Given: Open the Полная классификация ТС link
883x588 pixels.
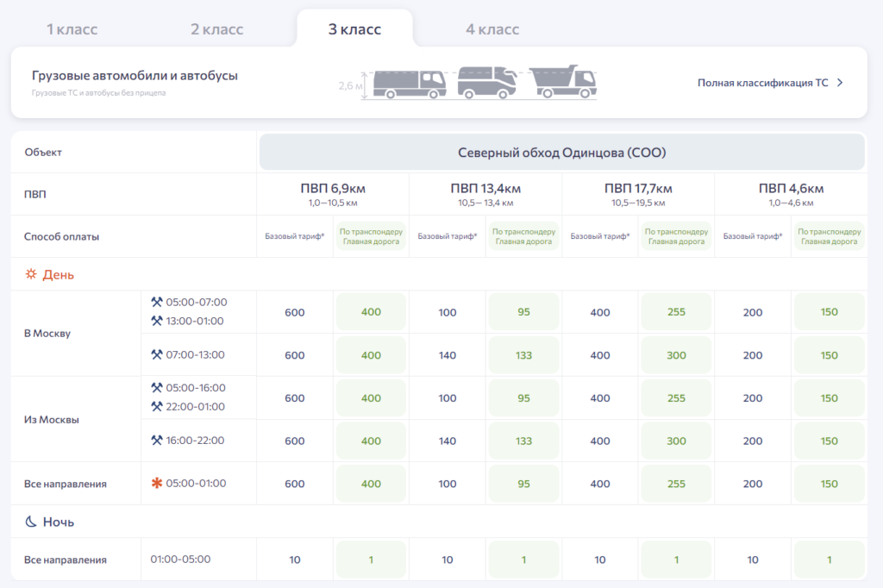Looking at the screenshot, I should click(762, 83).
